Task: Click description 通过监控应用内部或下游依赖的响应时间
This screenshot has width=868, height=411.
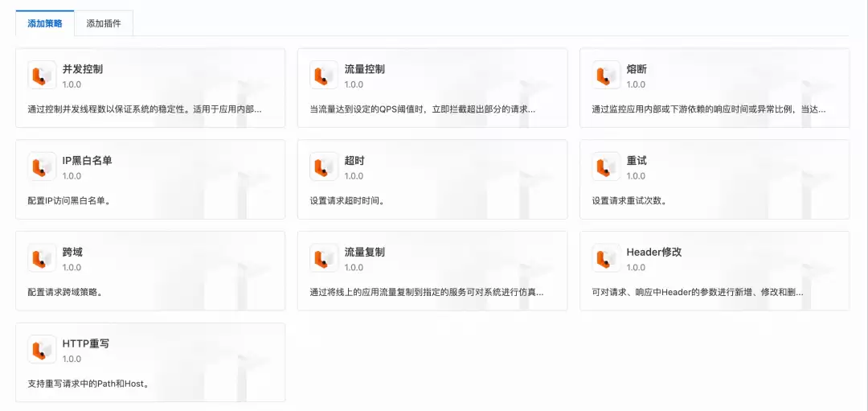Action: coord(709,109)
